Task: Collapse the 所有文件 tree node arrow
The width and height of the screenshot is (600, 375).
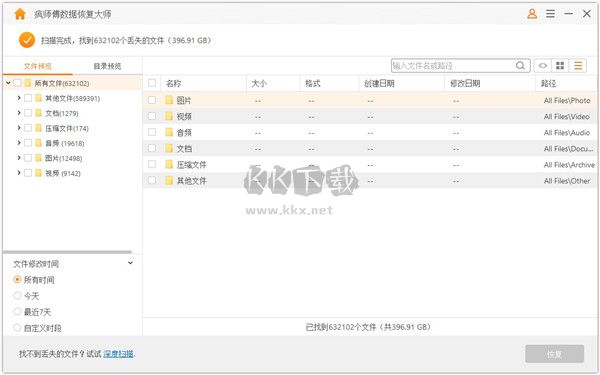Action: (x=8, y=83)
